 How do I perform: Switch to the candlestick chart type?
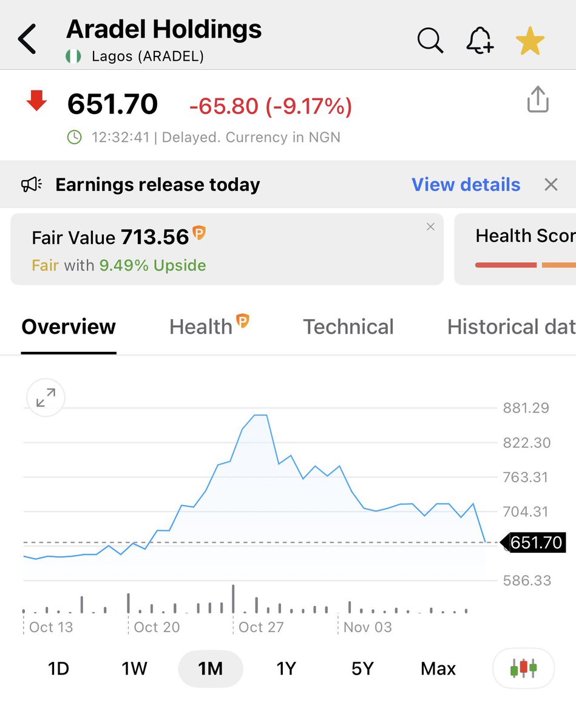coord(523,669)
